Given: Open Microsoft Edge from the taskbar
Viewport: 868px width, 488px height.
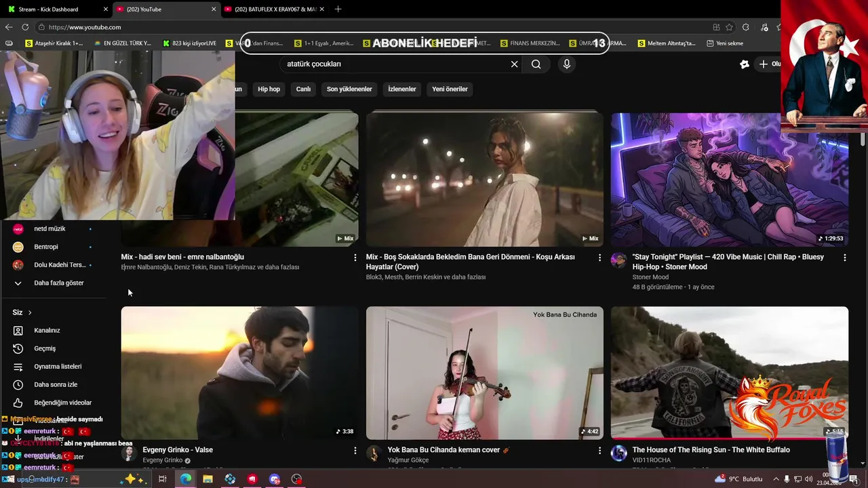Looking at the screenshot, I should pyautogui.click(x=185, y=479).
